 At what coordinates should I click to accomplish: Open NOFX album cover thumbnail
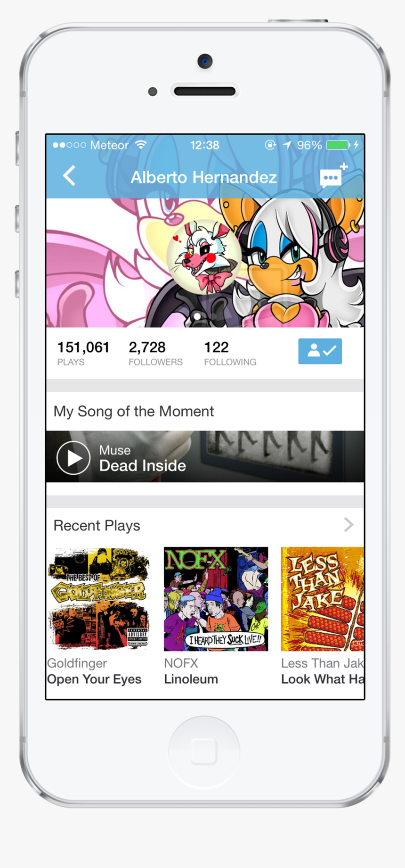tap(216, 599)
